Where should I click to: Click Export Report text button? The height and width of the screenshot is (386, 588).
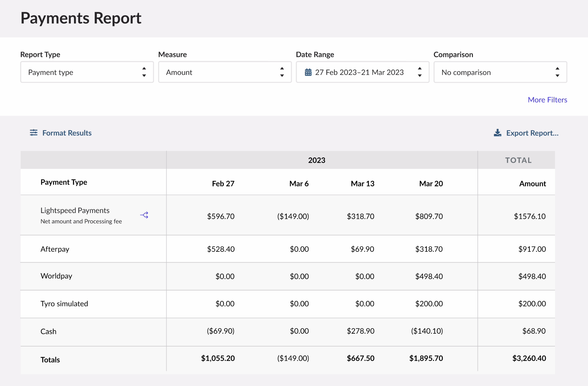532,133
